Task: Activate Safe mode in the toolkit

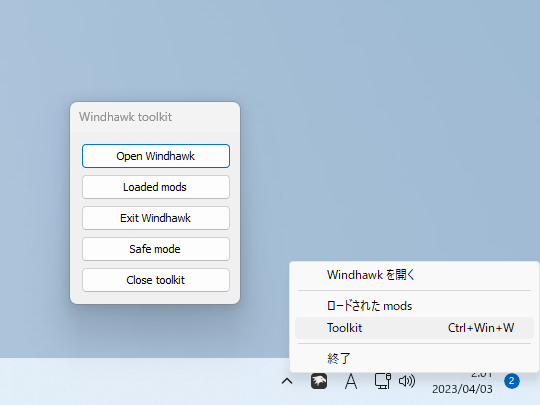Action: 156,249
